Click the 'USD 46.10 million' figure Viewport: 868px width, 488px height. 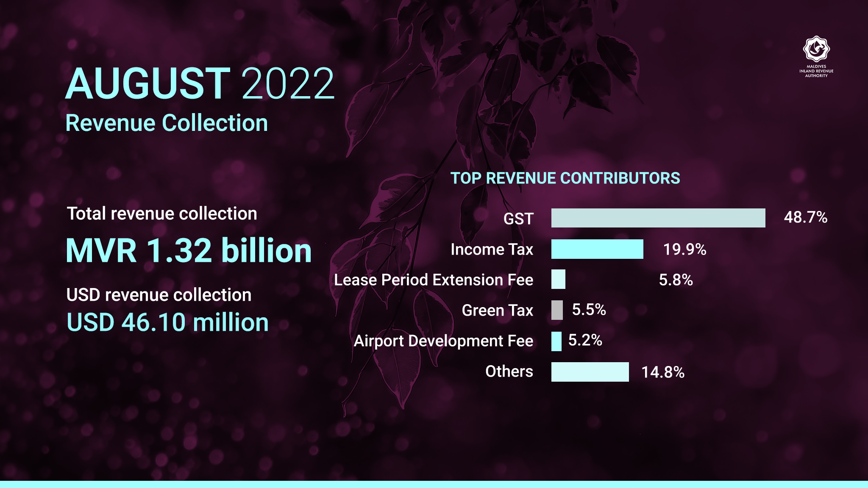click(168, 322)
